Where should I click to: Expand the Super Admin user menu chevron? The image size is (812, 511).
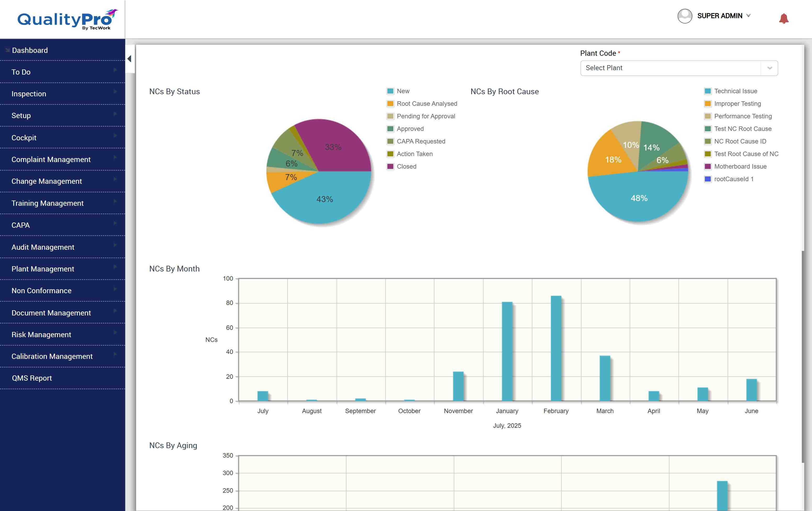click(x=748, y=15)
